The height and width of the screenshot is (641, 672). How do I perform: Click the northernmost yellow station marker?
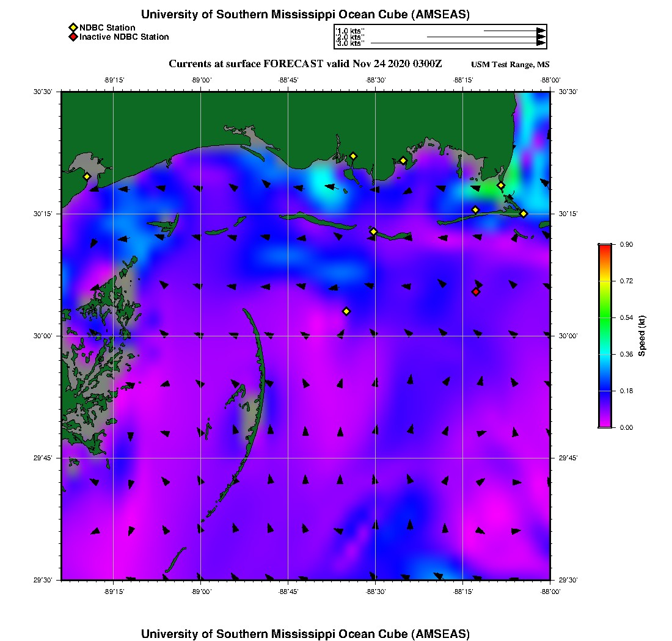pyautogui.click(x=353, y=156)
